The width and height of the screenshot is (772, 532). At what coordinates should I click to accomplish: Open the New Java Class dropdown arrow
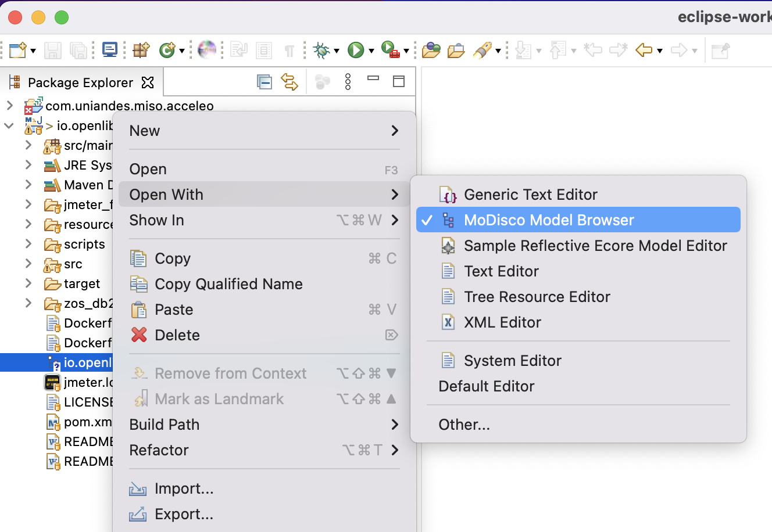click(x=182, y=51)
